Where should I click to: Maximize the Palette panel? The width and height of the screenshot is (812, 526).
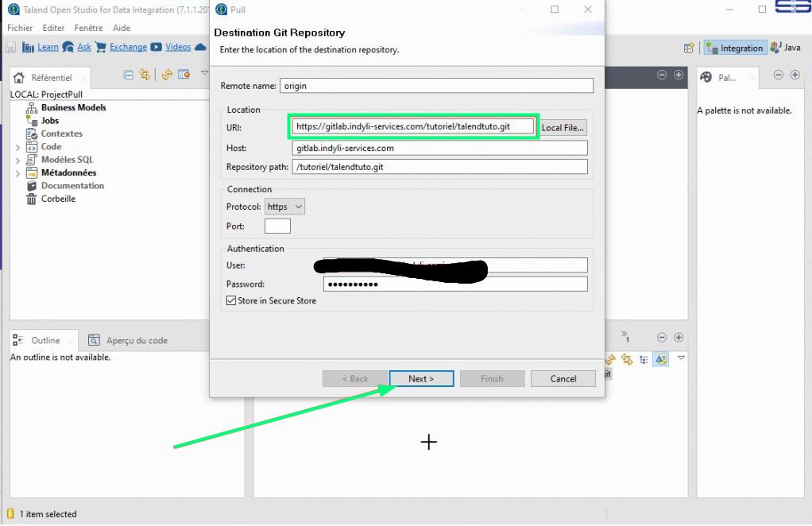coord(795,75)
